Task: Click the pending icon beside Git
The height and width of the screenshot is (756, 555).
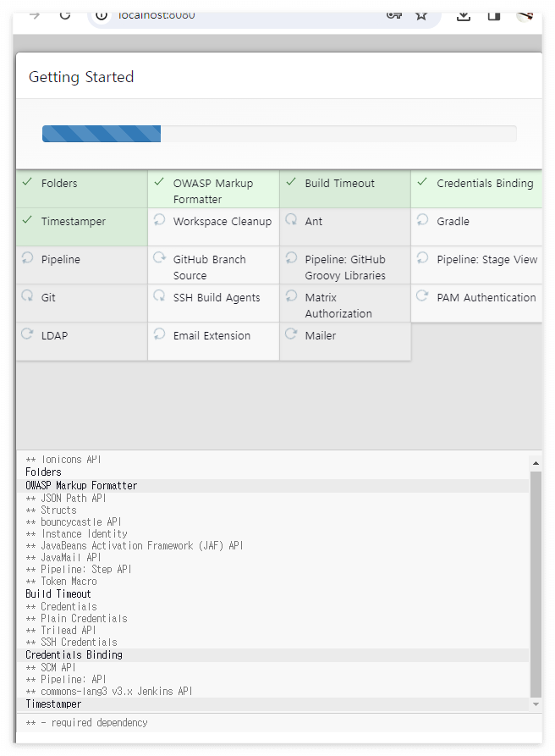Action: 27,295
